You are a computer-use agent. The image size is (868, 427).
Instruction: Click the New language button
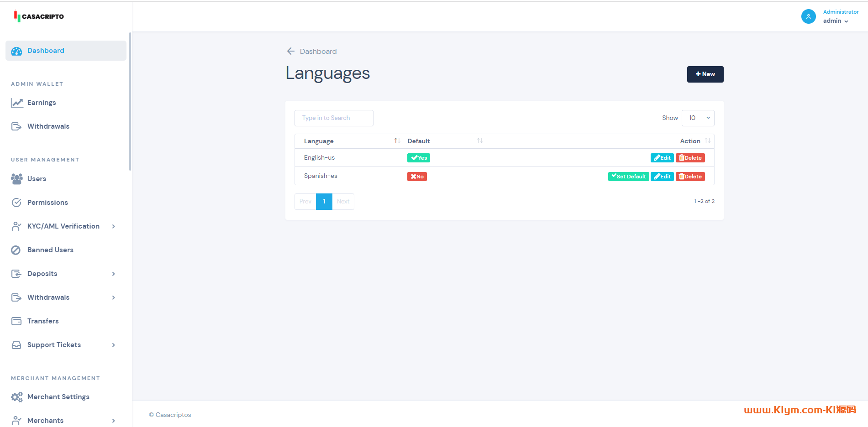tap(705, 74)
